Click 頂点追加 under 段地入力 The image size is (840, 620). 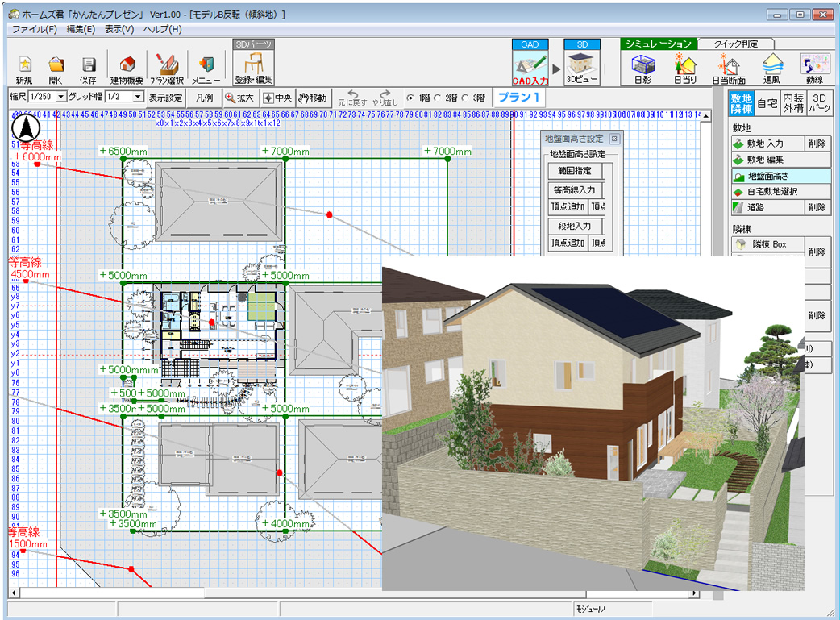[568, 243]
